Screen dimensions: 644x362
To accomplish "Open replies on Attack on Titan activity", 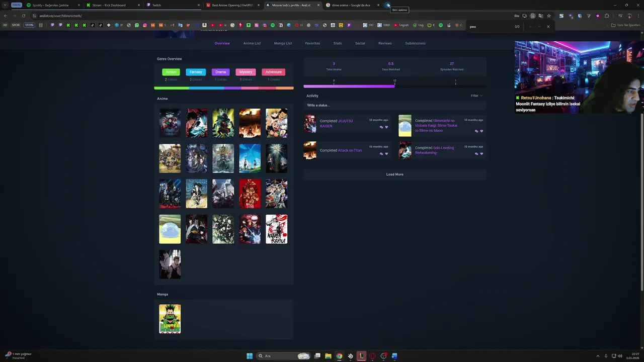I will click(381, 154).
